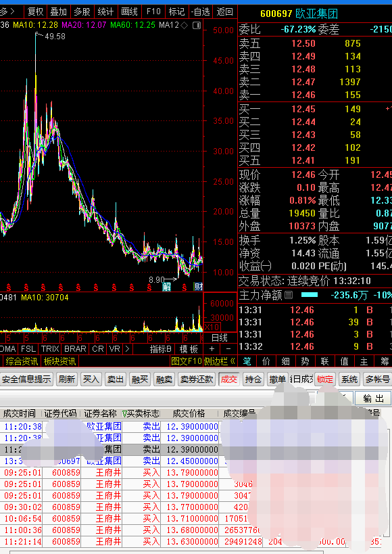Click the 卖出 sell button
Viewport: 392px width, 554px height.
116,379
